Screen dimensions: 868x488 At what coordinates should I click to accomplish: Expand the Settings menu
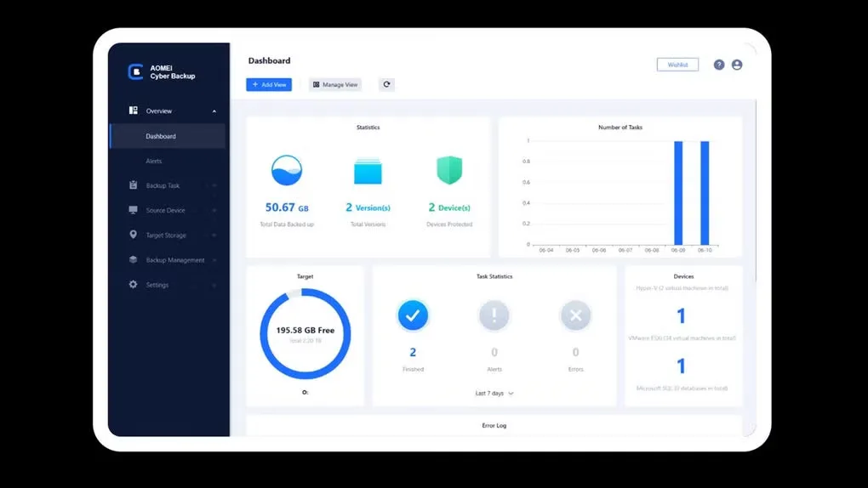click(214, 285)
